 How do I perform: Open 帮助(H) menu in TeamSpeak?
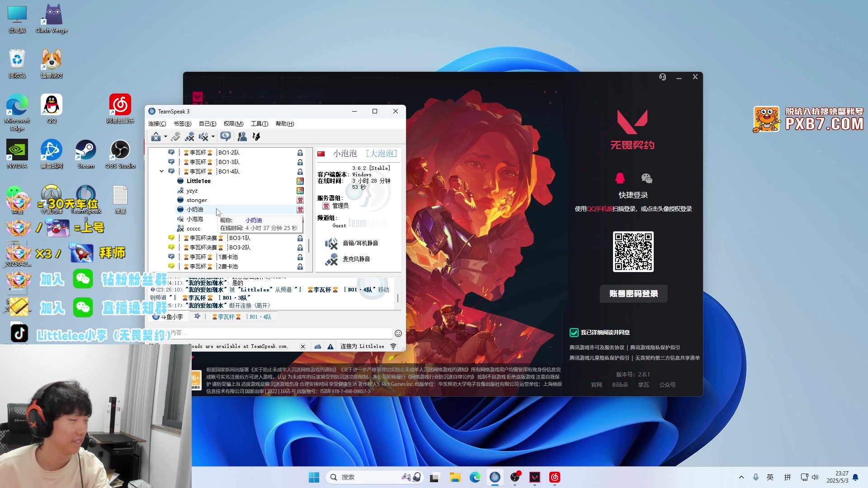(x=285, y=124)
